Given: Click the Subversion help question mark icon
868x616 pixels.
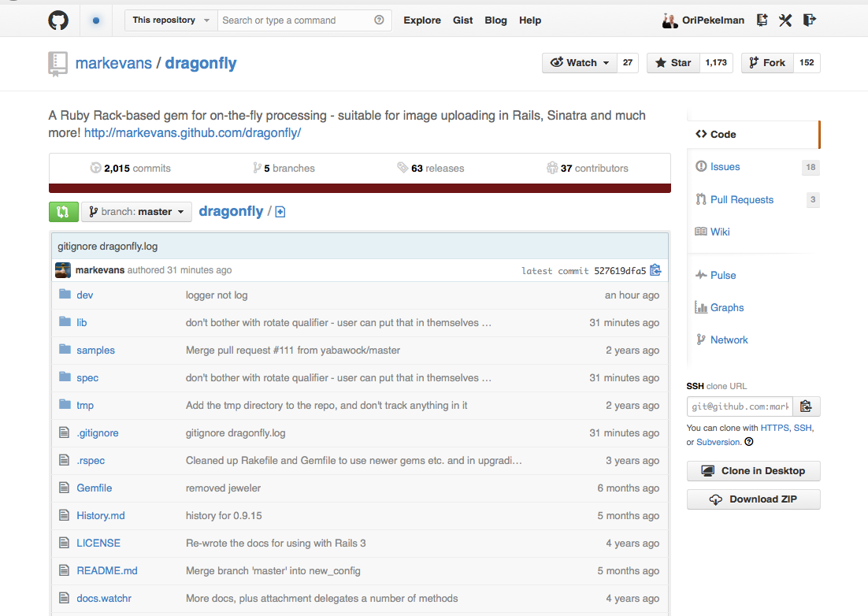Looking at the screenshot, I should [x=749, y=442].
